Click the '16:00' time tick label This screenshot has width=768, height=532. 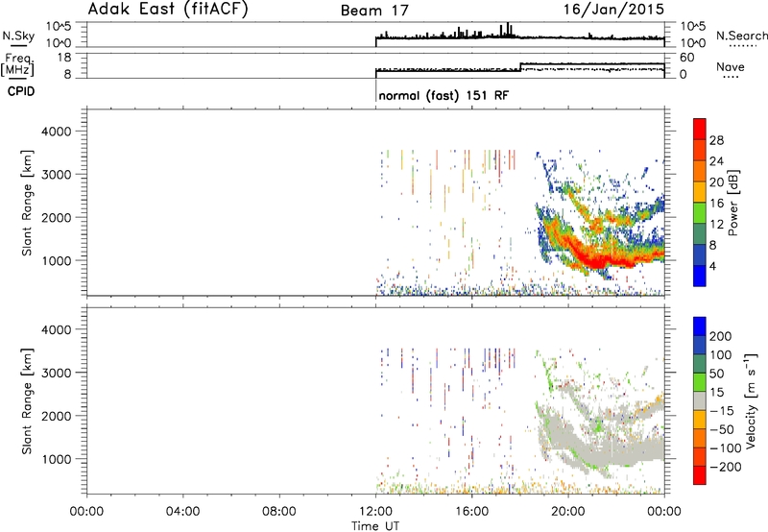click(x=471, y=512)
